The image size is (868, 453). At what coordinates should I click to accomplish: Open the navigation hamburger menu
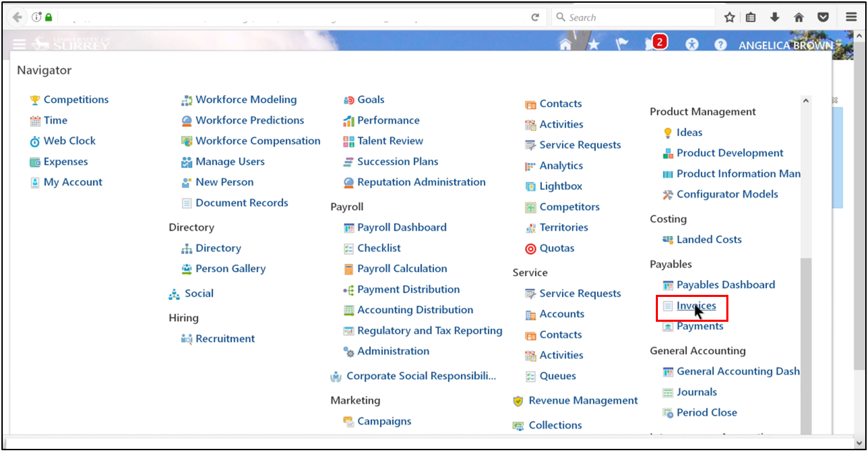(x=19, y=44)
